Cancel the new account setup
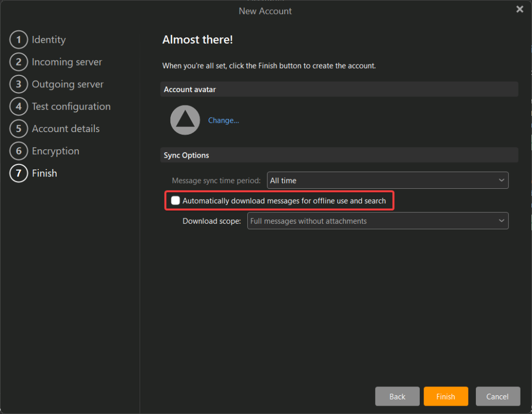This screenshot has height=414, width=532. pyautogui.click(x=497, y=396)
